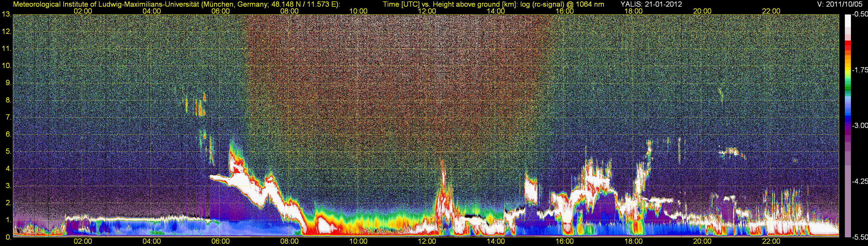Click the 04:00 label on the bottom time axis

(x=152, y=241)
